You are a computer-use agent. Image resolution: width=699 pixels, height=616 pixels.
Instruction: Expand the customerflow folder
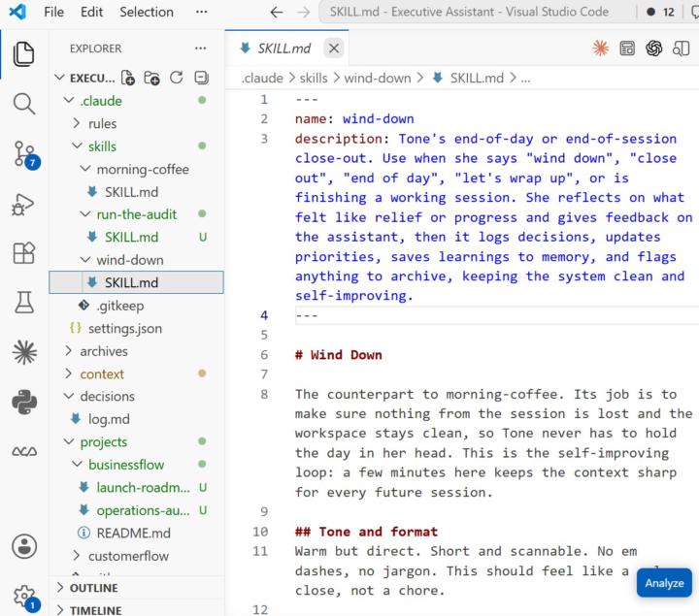[77, 556]
